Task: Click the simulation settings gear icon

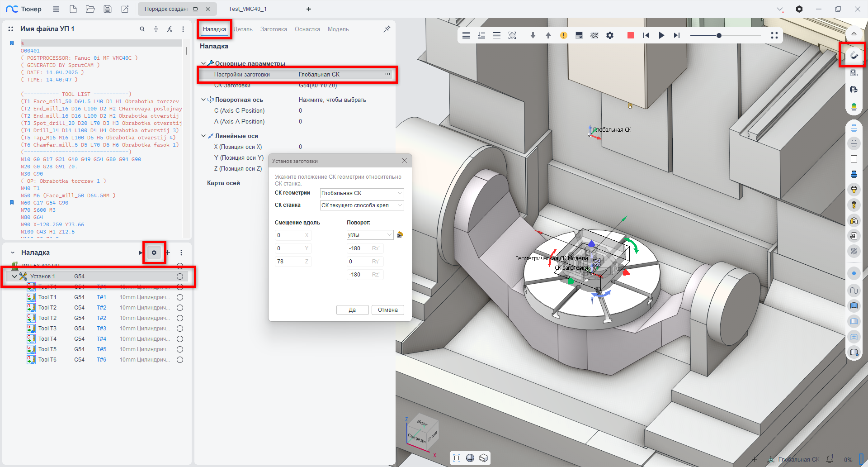Action: point(610,35)
